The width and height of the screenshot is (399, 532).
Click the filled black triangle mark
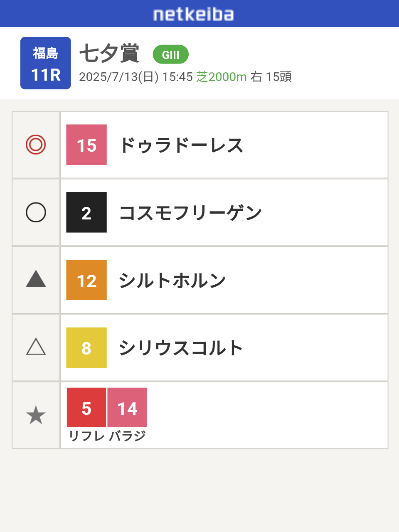click(36, 279)
